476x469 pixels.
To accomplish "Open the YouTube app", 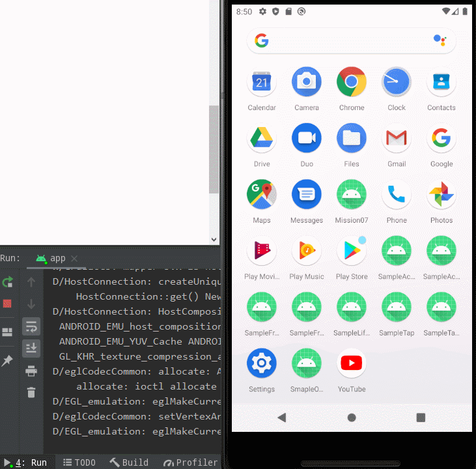I will pos(351,363).
